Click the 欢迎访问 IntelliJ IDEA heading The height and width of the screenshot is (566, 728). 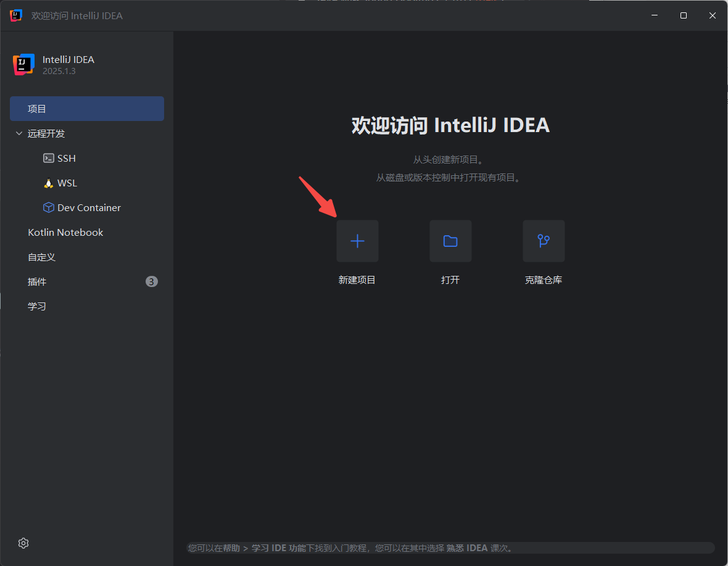(450, 125)
